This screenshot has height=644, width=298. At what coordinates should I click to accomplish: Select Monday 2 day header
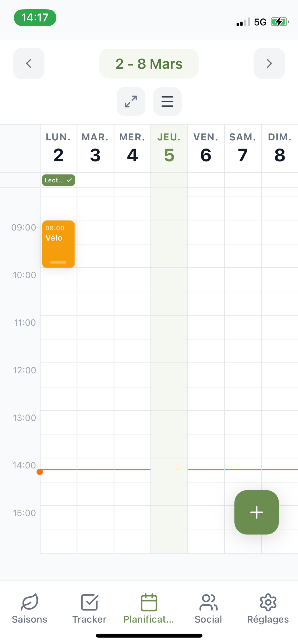58,148
